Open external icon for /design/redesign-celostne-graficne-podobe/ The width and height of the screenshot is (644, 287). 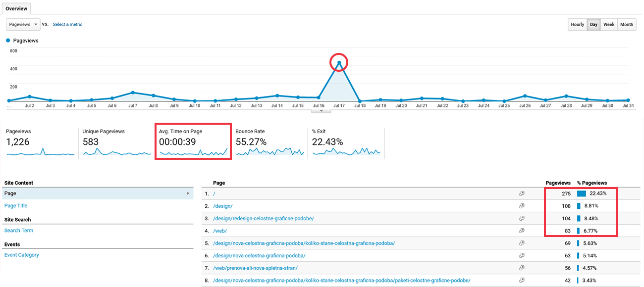pos(522,218)
